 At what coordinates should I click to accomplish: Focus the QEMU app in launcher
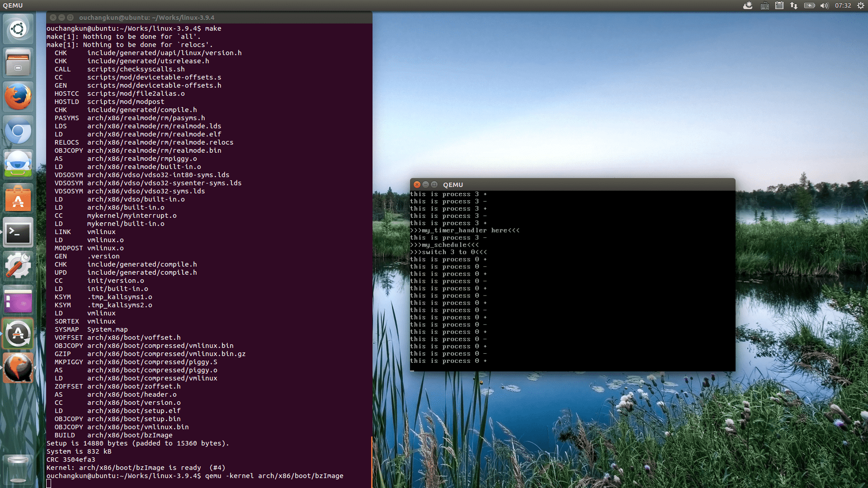(18, 368)
